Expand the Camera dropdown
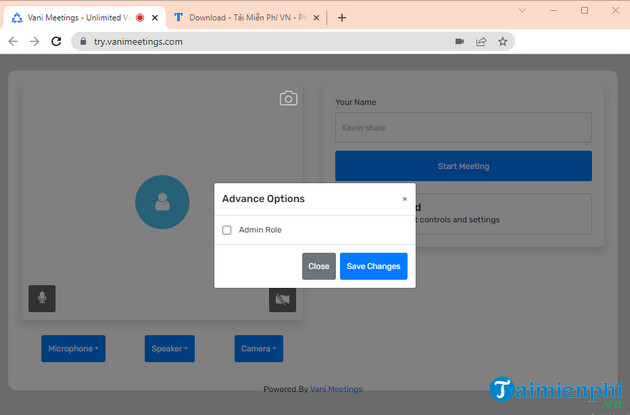The width and height of the screenshot is (630, 415). pos(258,349)
